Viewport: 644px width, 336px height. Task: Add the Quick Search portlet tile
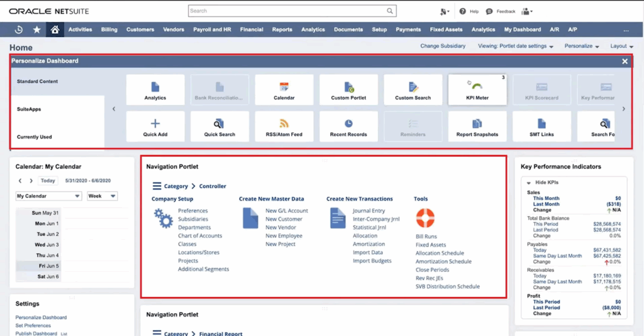219,126
